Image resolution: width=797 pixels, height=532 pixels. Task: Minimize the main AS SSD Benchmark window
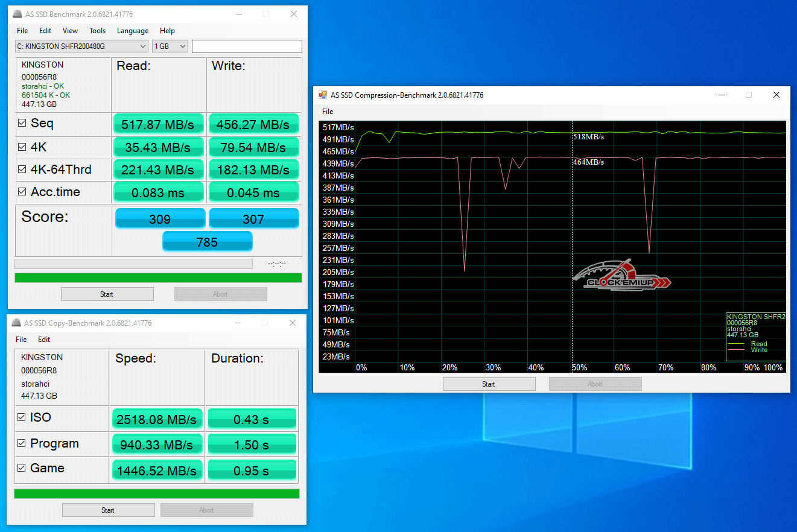pos(238,14)
